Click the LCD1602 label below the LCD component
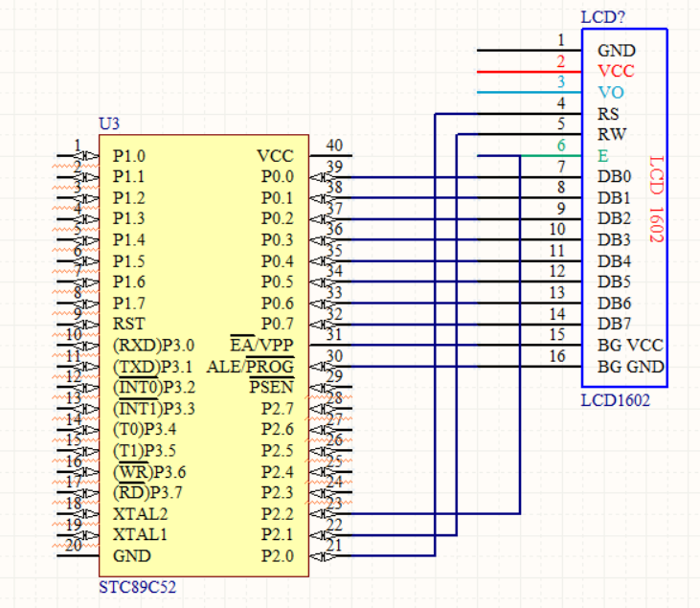Viewport: 700px width, 608px height. [x=615, y=400]
